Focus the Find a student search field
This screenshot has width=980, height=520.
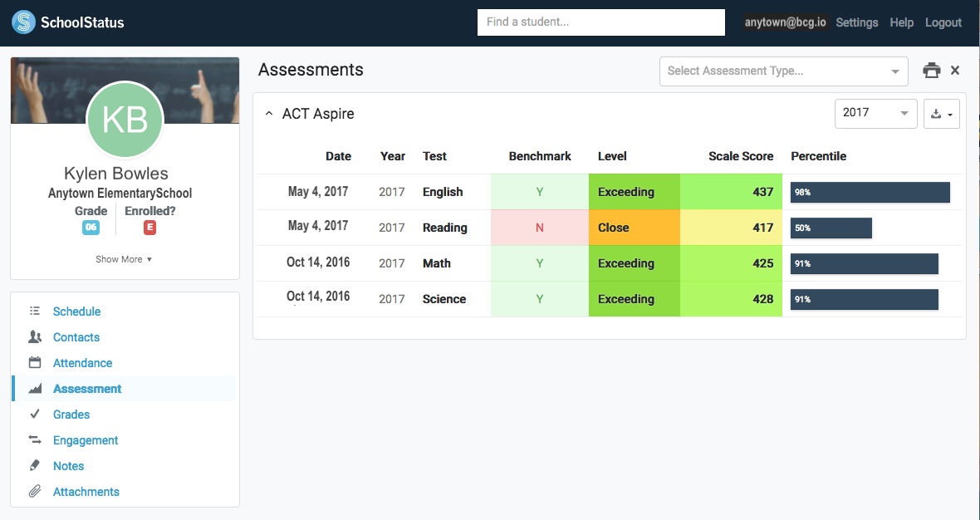pyautogui.click(x=601, y=22)
